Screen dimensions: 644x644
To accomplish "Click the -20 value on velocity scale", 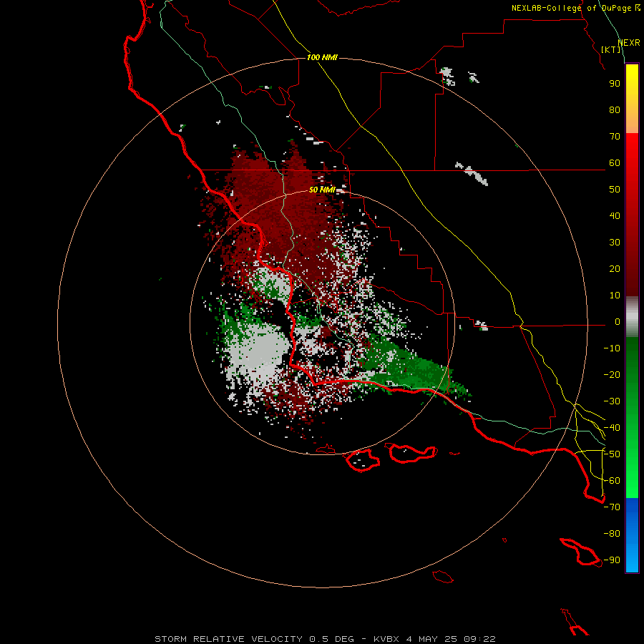I will click(612, 375).
